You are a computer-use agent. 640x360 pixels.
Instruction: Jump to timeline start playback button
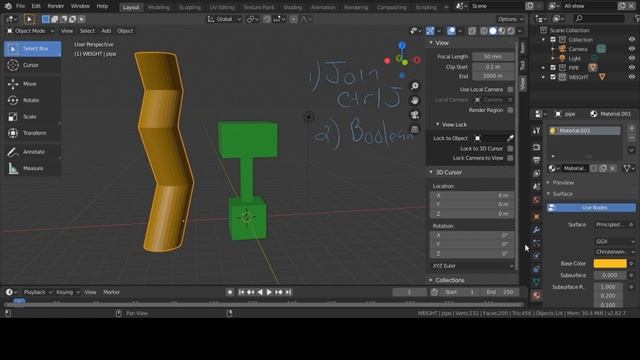tap(241, 292)
